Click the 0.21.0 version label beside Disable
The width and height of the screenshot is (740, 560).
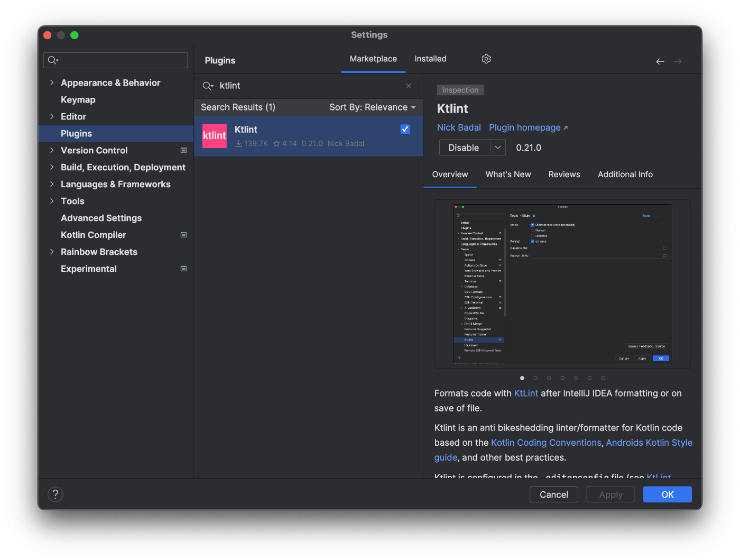coord(529,148)
